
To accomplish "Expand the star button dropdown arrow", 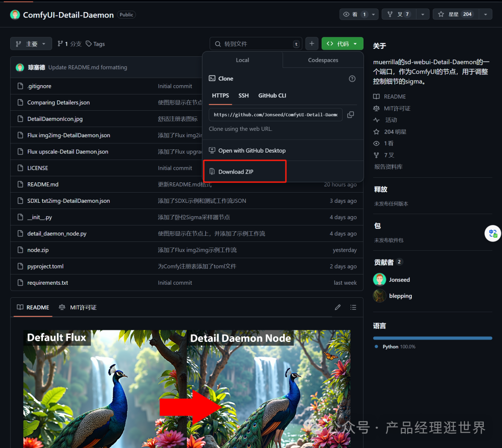I will [484, 14].
